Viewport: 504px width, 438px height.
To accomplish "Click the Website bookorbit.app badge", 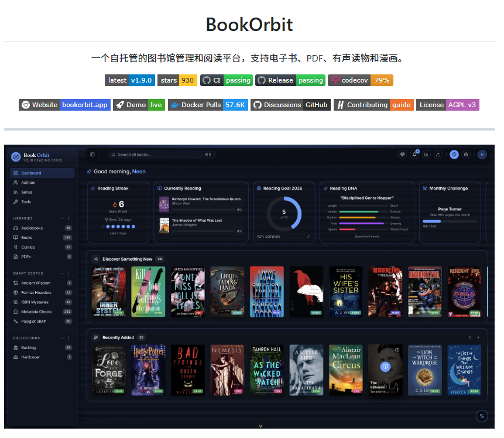I will 64,105.
